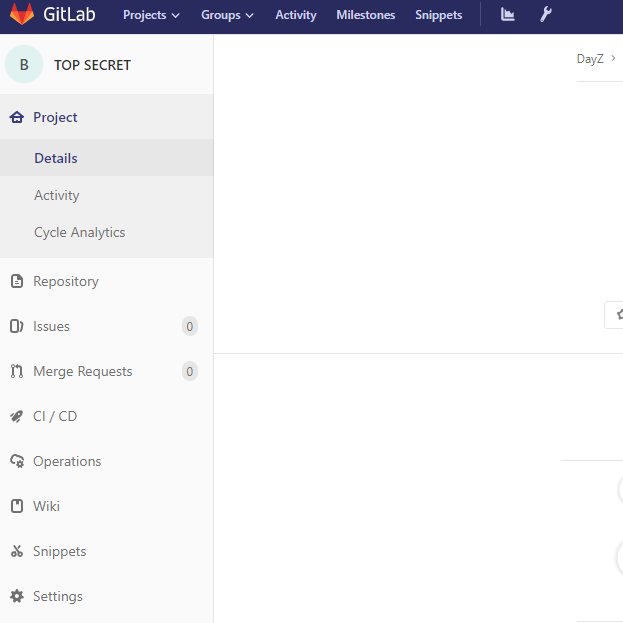Expand the Groups dropdown in navbar
Viewport: 623px width, 623px height.
pyautogui.click(x=227, y=15)
